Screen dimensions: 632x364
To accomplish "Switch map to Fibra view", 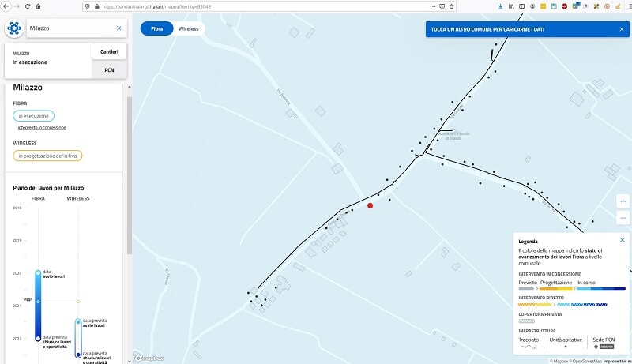I will click(156, 28).
